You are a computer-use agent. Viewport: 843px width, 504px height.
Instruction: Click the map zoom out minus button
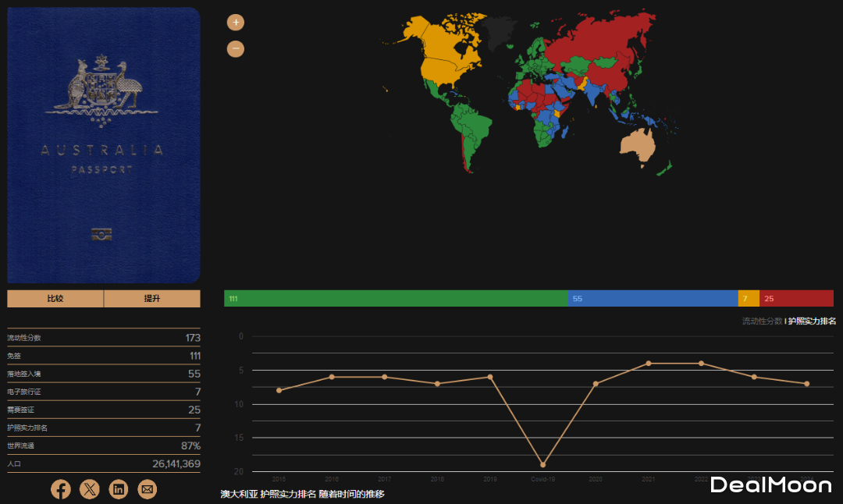[x=236, y=49]
